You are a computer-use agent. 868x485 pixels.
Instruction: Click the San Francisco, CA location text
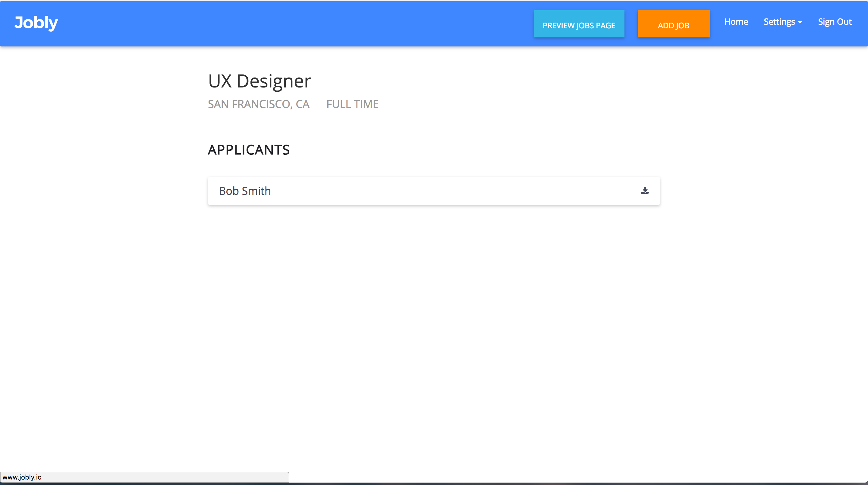point(259,104)
